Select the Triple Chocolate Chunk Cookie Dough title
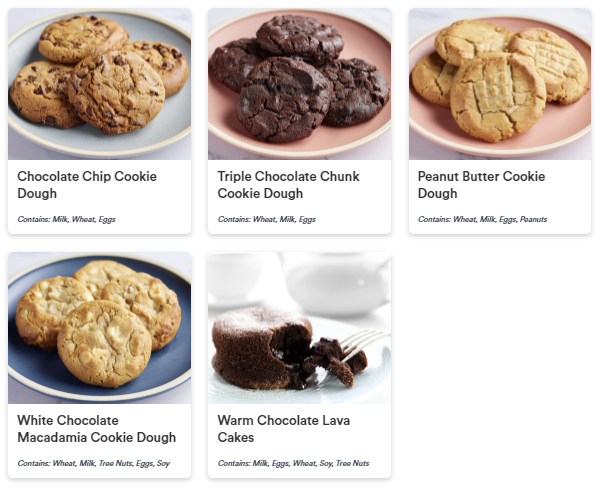Image resolution: width=600 pixels, height=491 pixels. click(289, 185)
